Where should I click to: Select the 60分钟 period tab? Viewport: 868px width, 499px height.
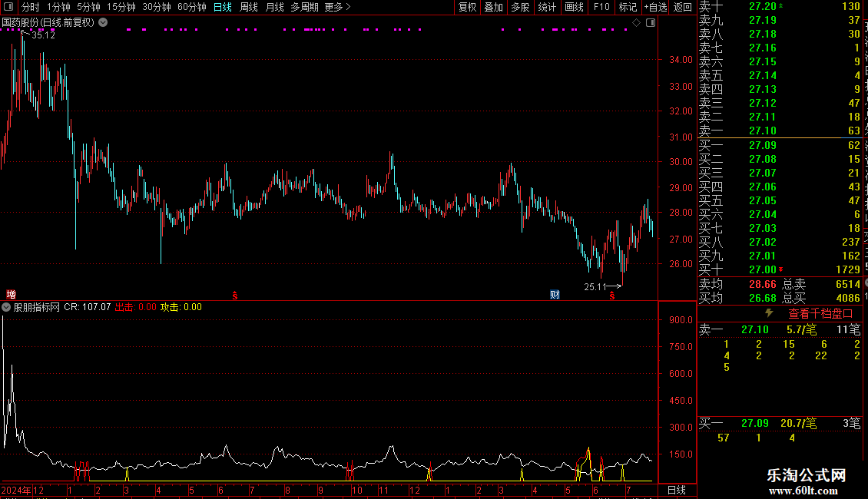pos(192,7)
